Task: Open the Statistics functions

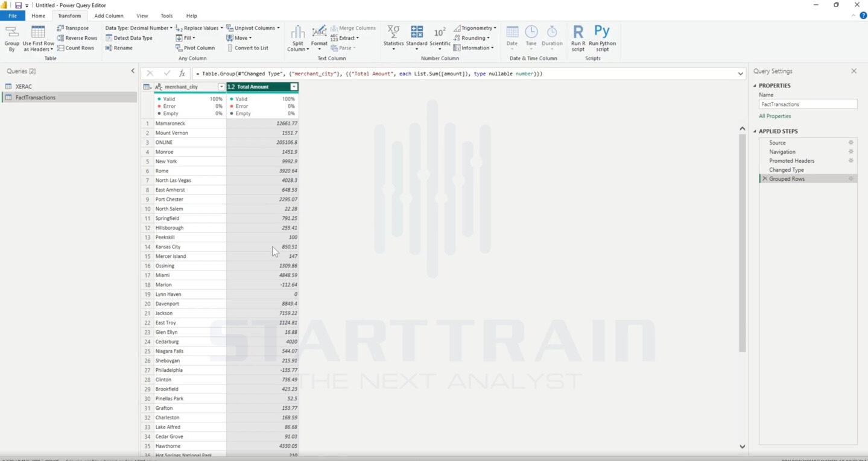Action: coord(393,37)
